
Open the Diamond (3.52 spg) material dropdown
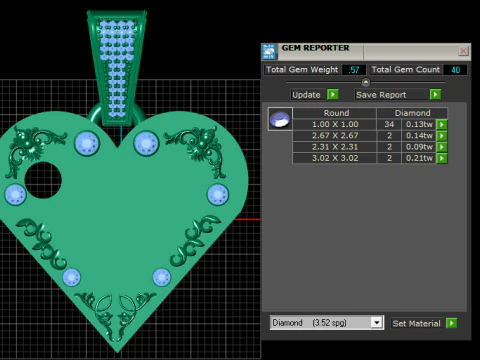click(x=377, y=322)
